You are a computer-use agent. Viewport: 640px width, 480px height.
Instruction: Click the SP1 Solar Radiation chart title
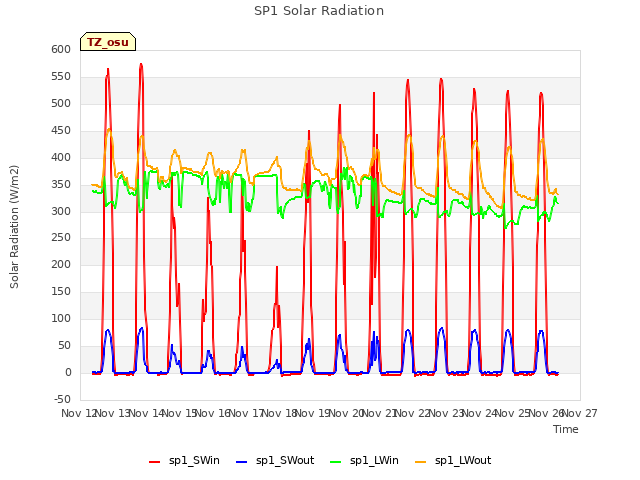pos(319,11)
